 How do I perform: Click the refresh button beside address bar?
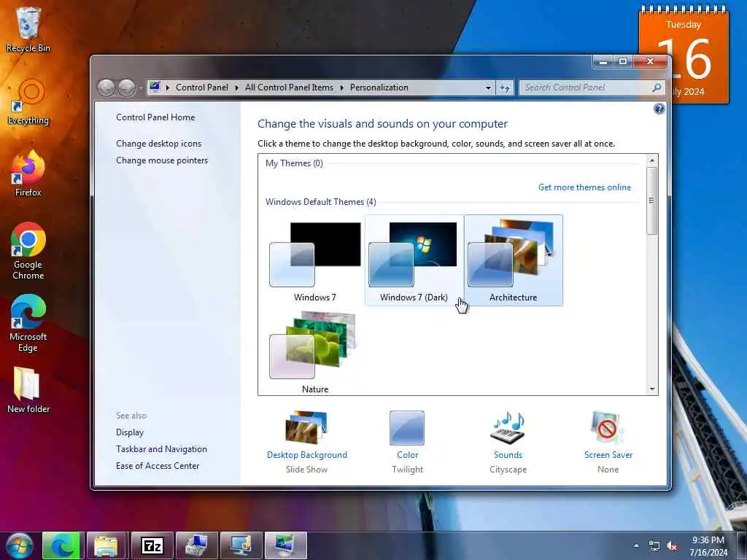pyautogui.click(x=505, y=87)
